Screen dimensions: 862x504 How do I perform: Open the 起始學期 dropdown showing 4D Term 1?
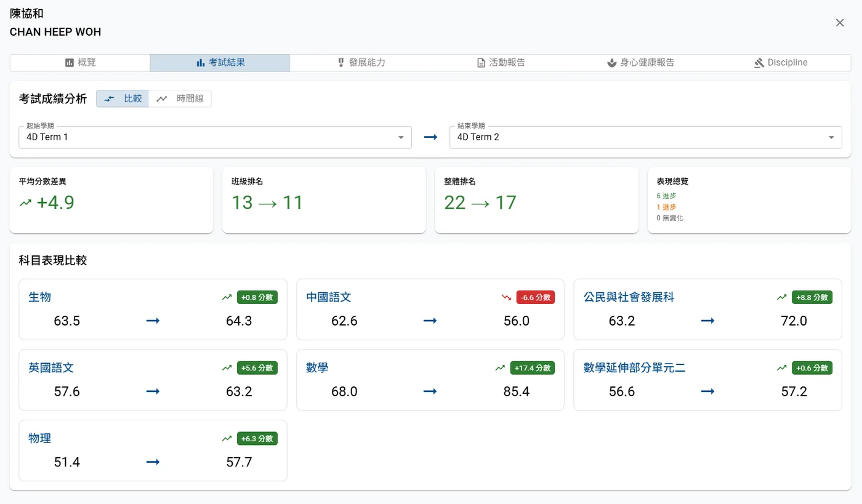coord(215,137)
